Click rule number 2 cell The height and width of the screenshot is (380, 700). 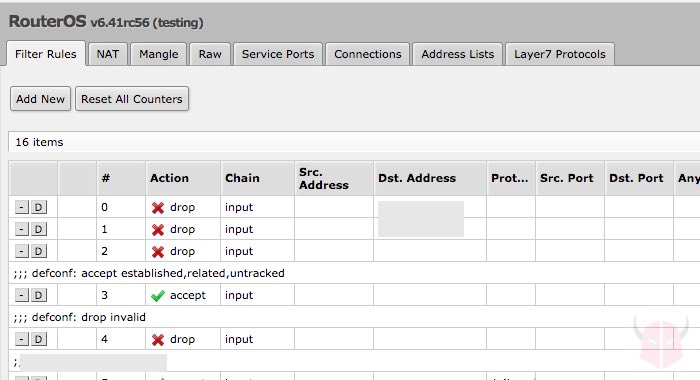click(x=121, y=251)
